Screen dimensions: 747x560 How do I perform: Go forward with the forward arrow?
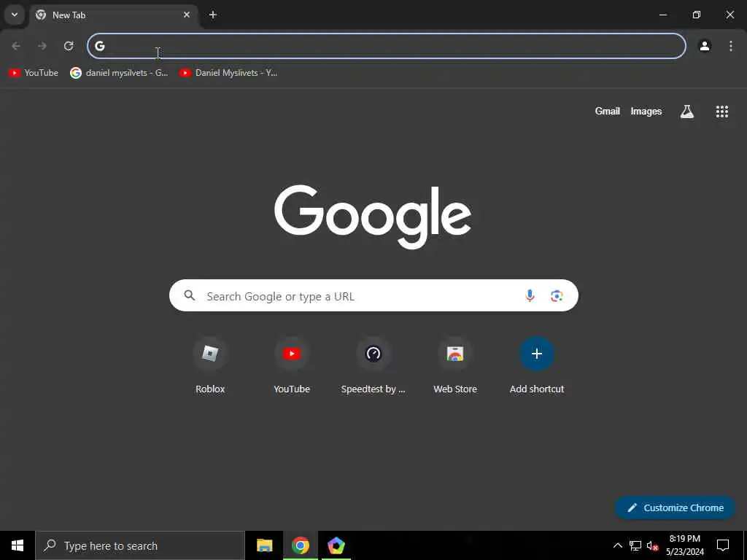pyautogui.click(x=42, y=46)
